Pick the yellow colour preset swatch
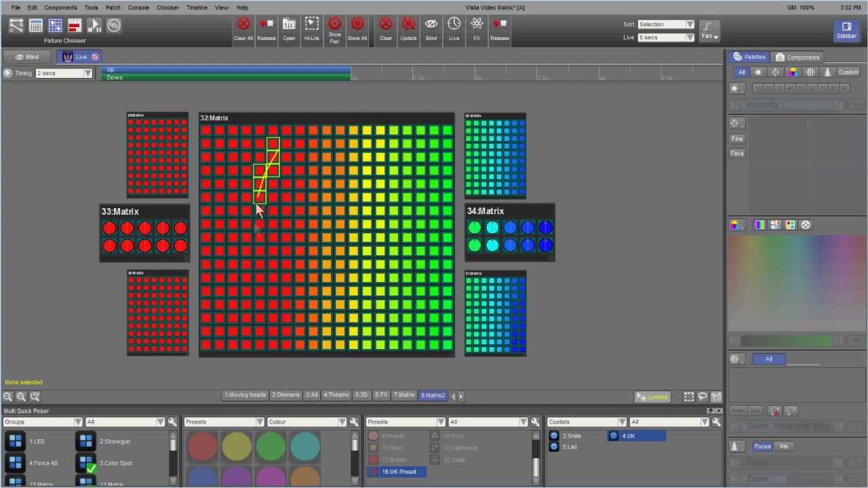The image size is (868, 488). [x=237, y=445]
